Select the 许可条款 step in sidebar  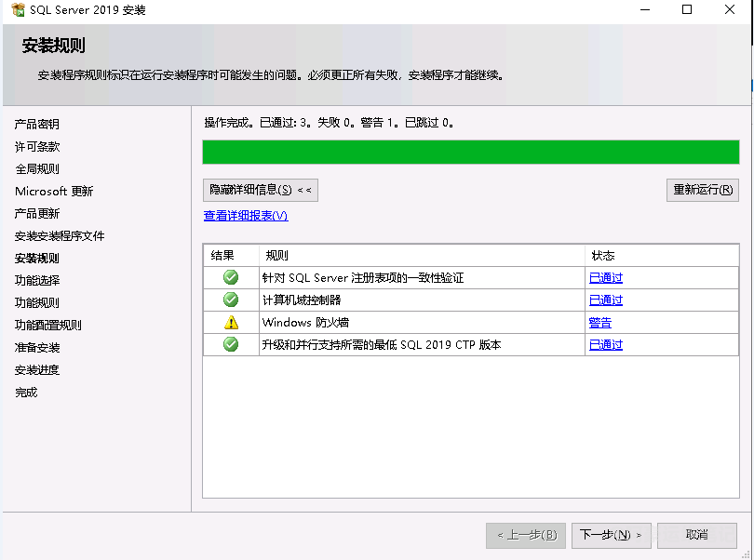[x=37, y=147]
